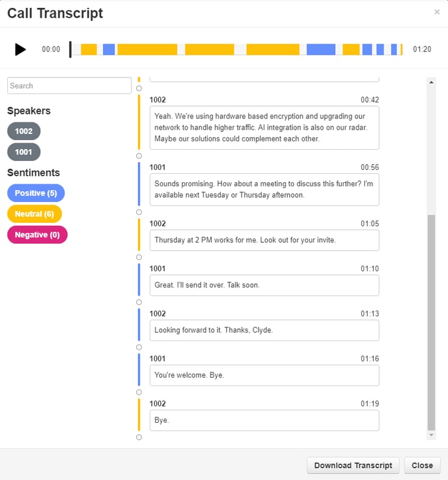This screenshot has width=448, height=480.
Task: Filter by speaker 1001
Action: (x=24, y=152)
